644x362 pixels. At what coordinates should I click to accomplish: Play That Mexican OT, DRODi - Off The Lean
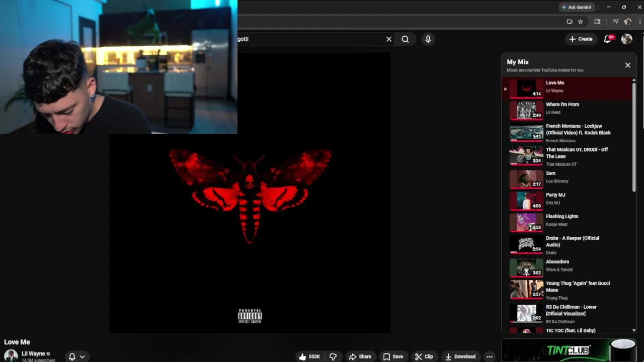567,156
